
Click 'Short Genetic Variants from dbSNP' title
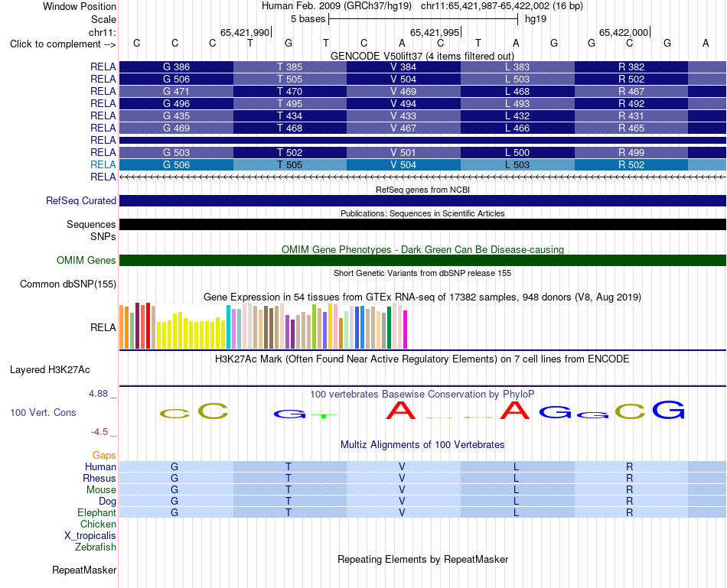(422, 273)
